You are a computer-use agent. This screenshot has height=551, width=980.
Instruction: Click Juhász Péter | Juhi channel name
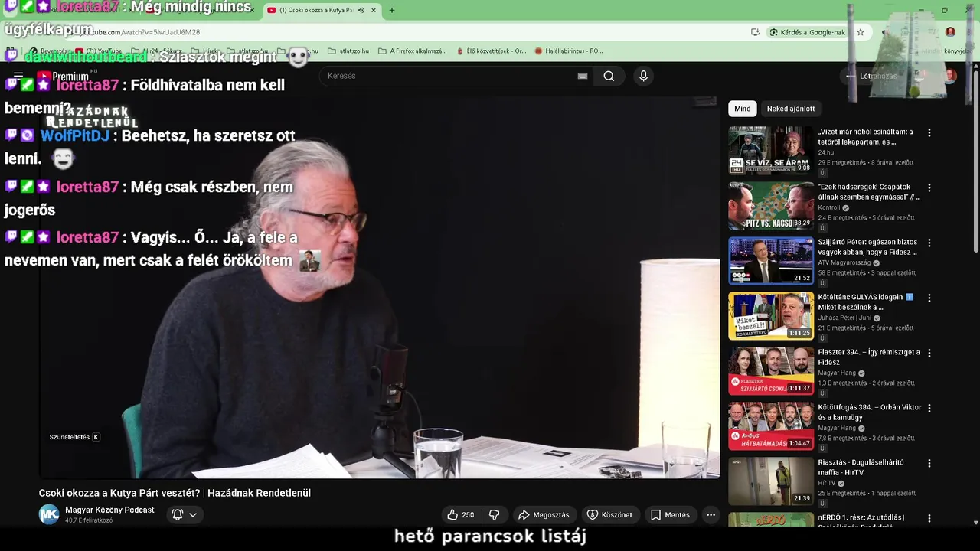844,318
